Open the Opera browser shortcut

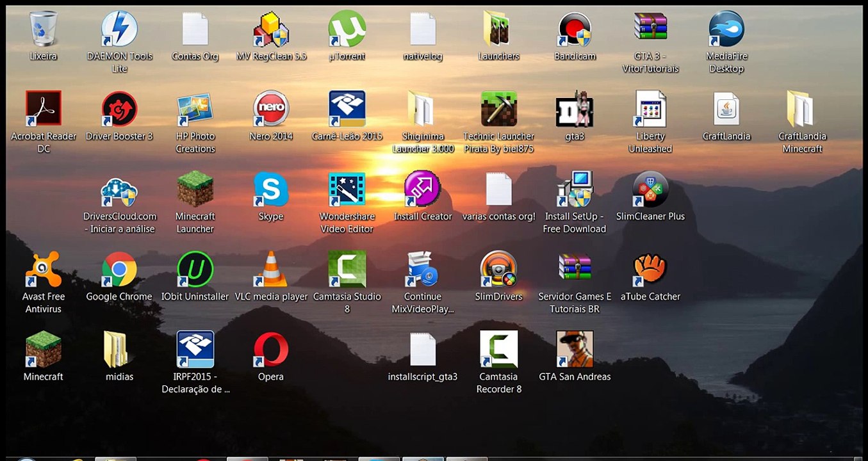271,350
